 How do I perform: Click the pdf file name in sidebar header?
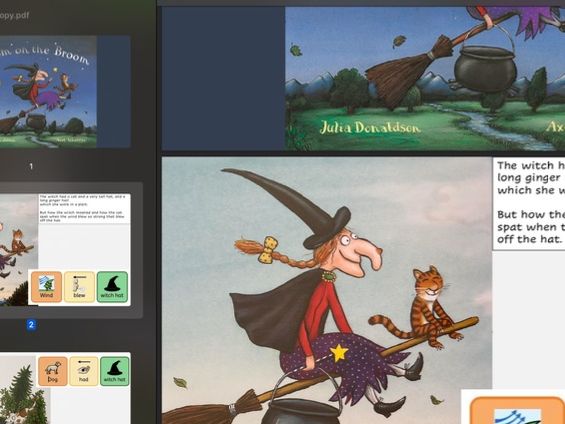pos(14,15)
